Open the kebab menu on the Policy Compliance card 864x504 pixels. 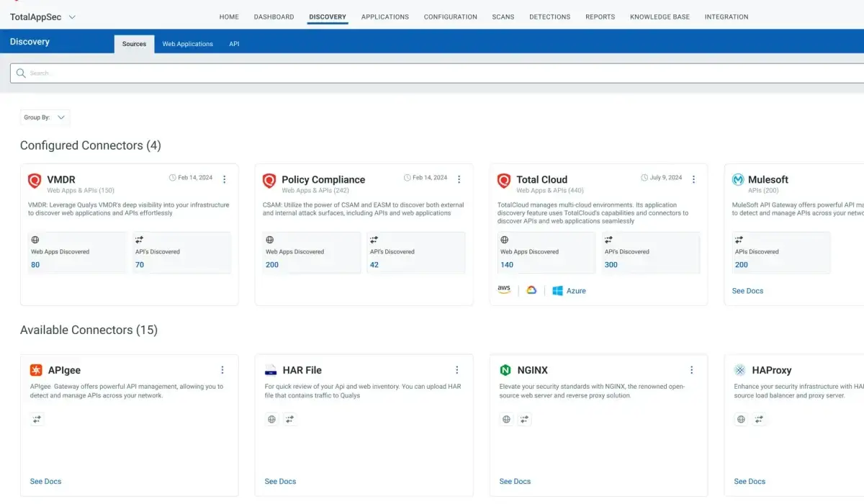click(x=459, y=178)
